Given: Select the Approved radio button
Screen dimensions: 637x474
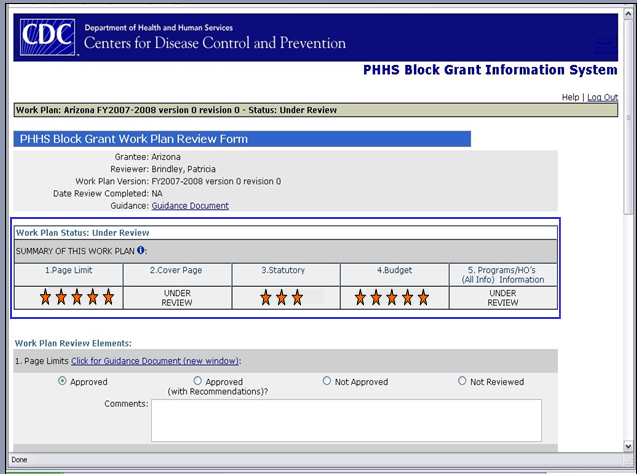Looking at the screenshot, I should [x=63, y=381].
